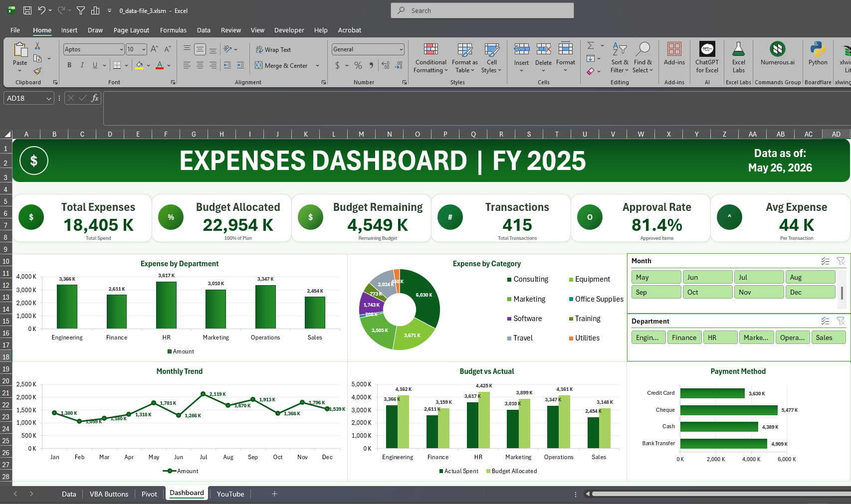This screenshot has width=851, height=504.
Task: Click the Borders icon
Action: click(x=117, y=65)
